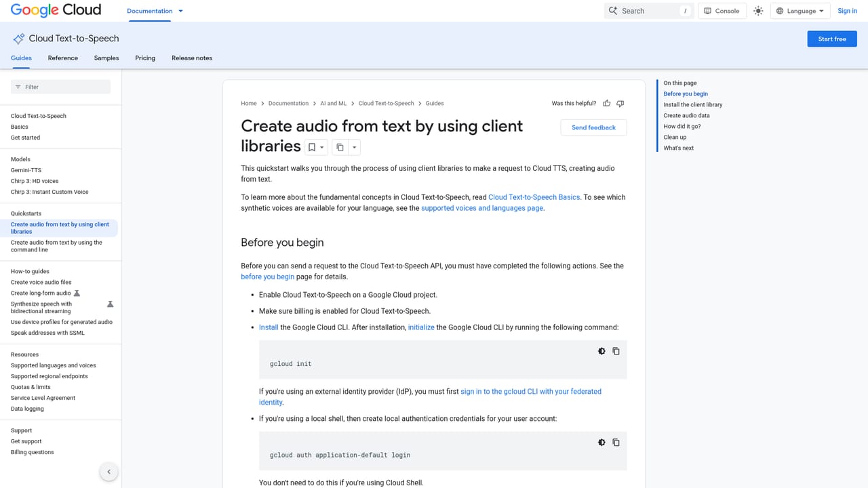Switch to the Guides tab
The image size is (868, 488).
coord(21,58)
